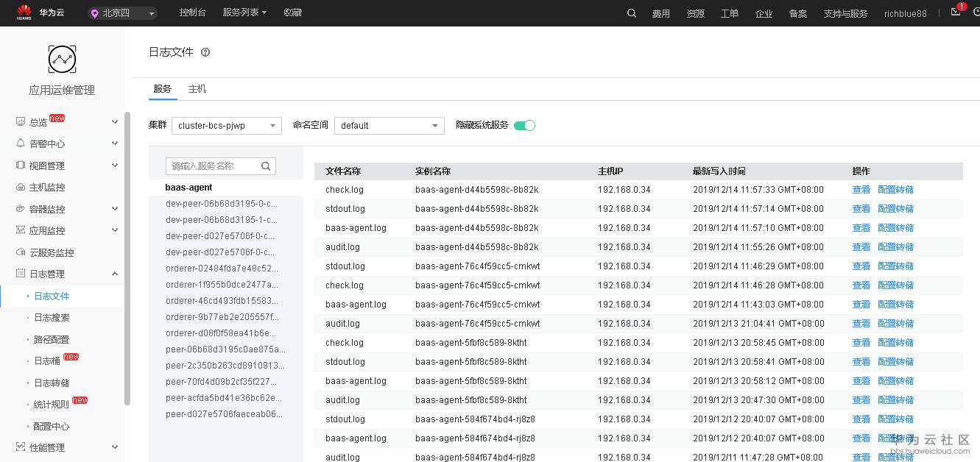Image resolution: width=980 pixels, height=462 pixels.
Task: Open the richblue88 account menu
Action: pos(906,13)
